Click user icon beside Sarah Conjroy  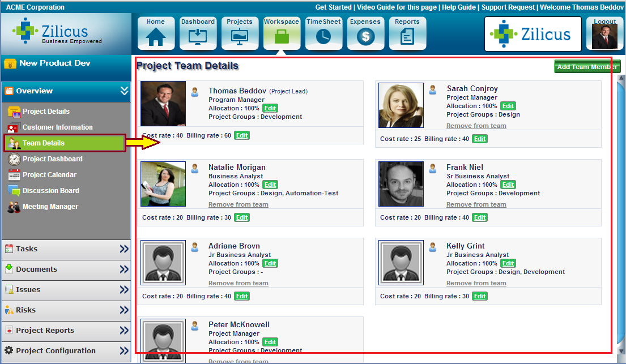(433, 90)
